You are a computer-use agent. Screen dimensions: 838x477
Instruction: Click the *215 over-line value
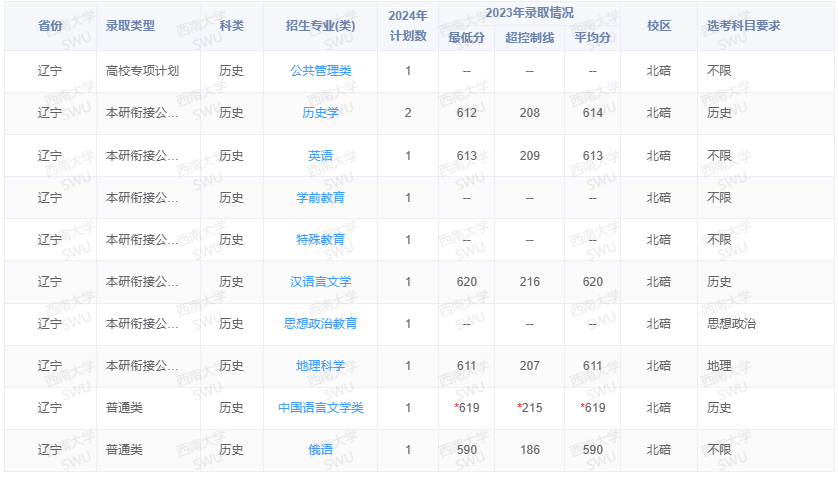click(530, 408)
